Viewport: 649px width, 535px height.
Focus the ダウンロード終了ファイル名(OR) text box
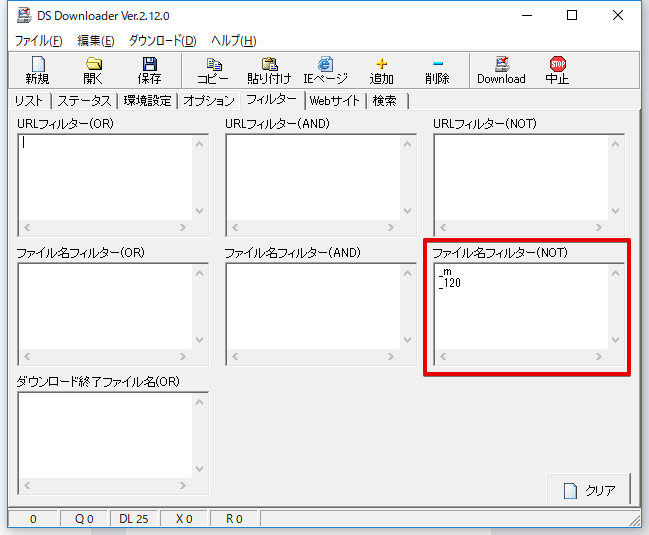[x=106, y=436]
